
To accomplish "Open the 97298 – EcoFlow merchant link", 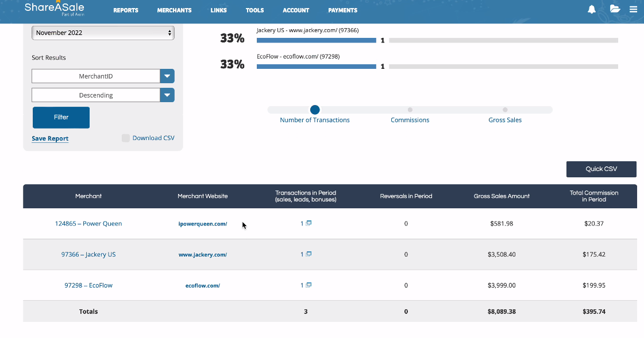I will pos(88,285).
